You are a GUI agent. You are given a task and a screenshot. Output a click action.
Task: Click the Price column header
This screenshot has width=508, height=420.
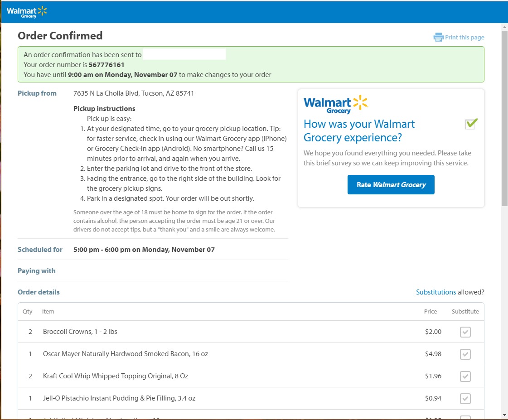tap(430, 312)
